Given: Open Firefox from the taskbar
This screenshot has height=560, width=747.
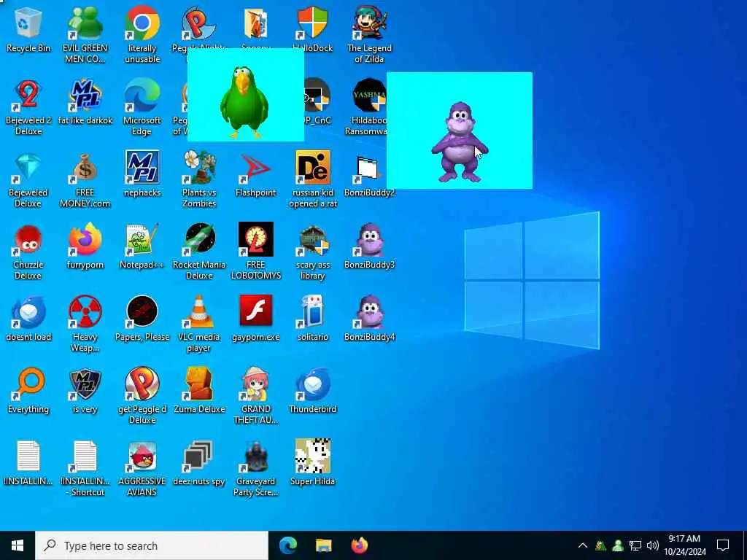Looking at the screenshot, I should coord(359,545).
